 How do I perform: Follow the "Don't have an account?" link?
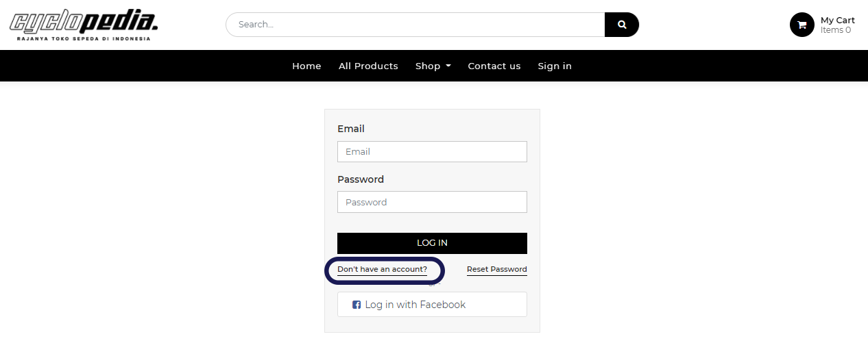point(382,270)
